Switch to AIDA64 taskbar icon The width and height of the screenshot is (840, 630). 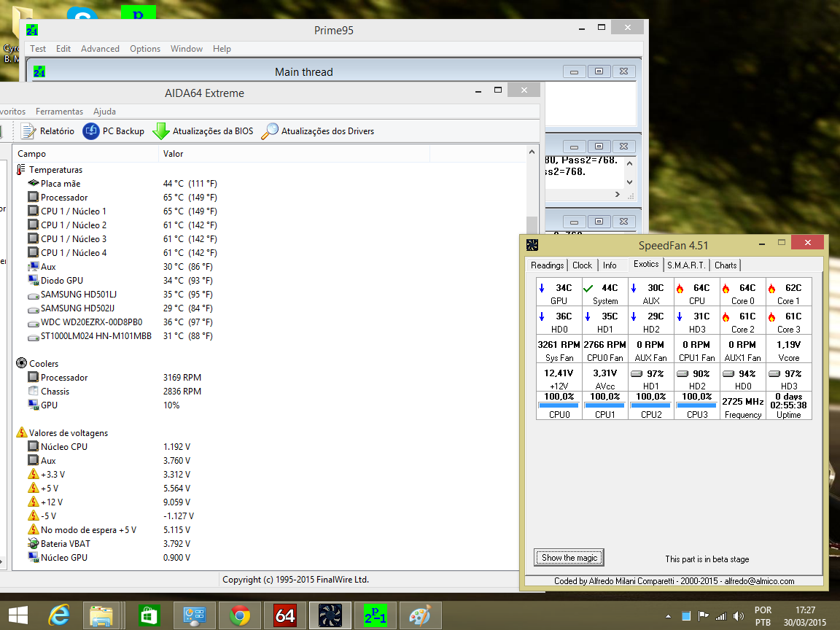[285, 615]
